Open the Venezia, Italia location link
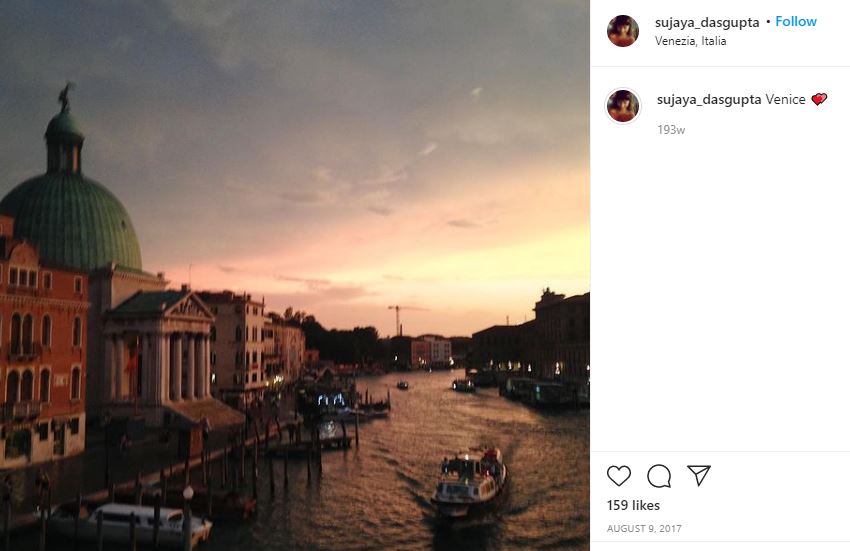This screenshot has height=551, width=850. click(690, 41)
